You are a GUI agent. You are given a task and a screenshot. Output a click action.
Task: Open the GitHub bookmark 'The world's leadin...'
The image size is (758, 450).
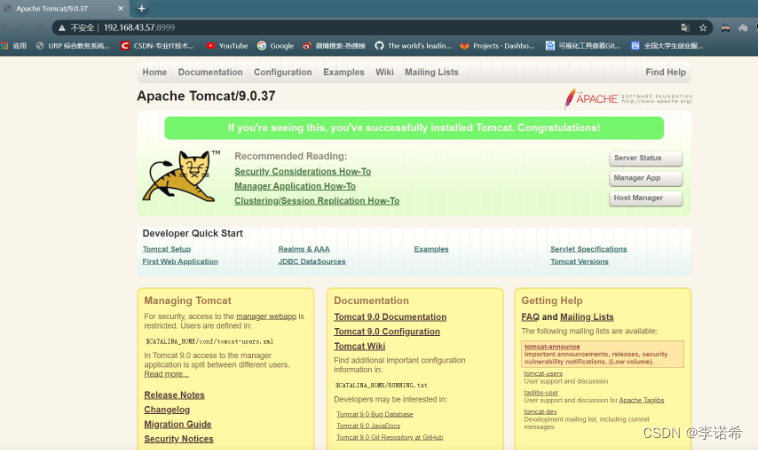(413, 46)
